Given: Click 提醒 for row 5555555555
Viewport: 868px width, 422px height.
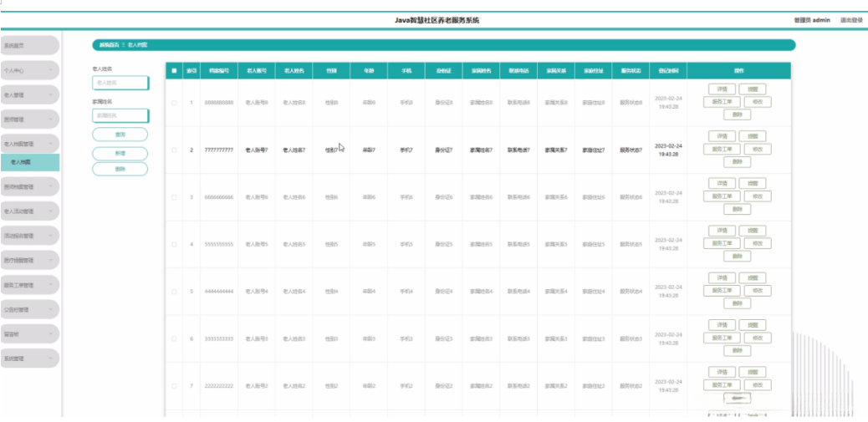Looking at the screenshot, I should 753,231.
